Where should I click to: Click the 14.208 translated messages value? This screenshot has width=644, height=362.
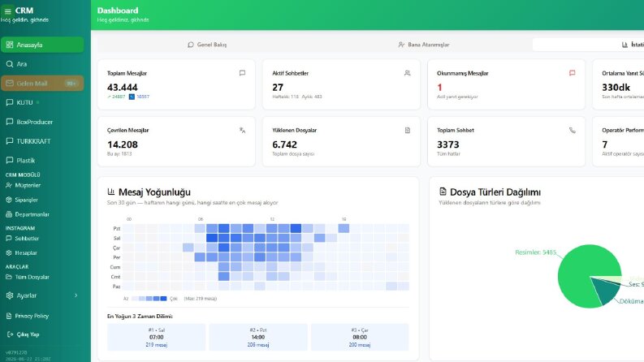[x=123, y=145]
